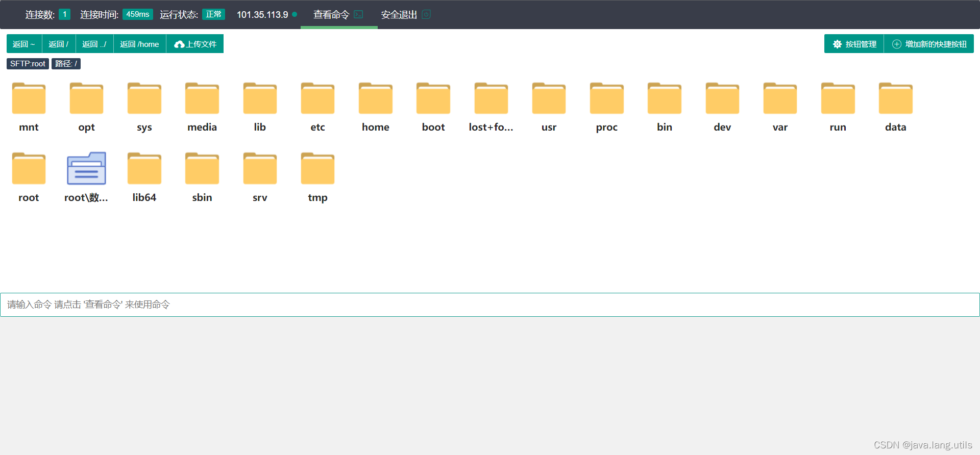Open the etc folder
This screenshot has height=455, width=980.
point(317,98)
